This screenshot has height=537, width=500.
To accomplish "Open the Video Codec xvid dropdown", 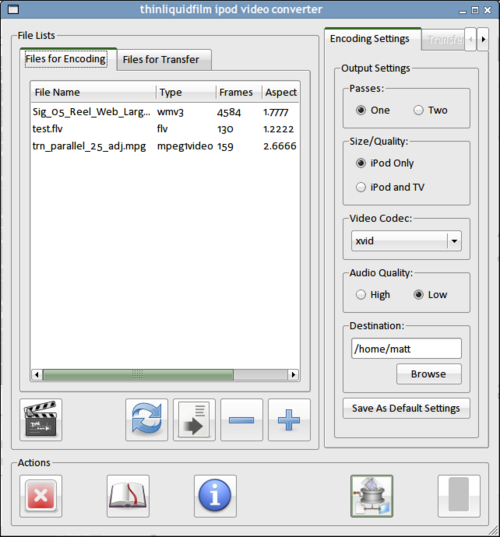I will point(406,241).
